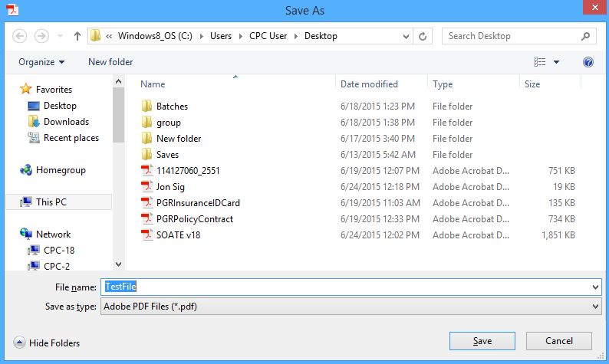
Task: Click navigation pane scroll down arrow
Action: [118, 264]
